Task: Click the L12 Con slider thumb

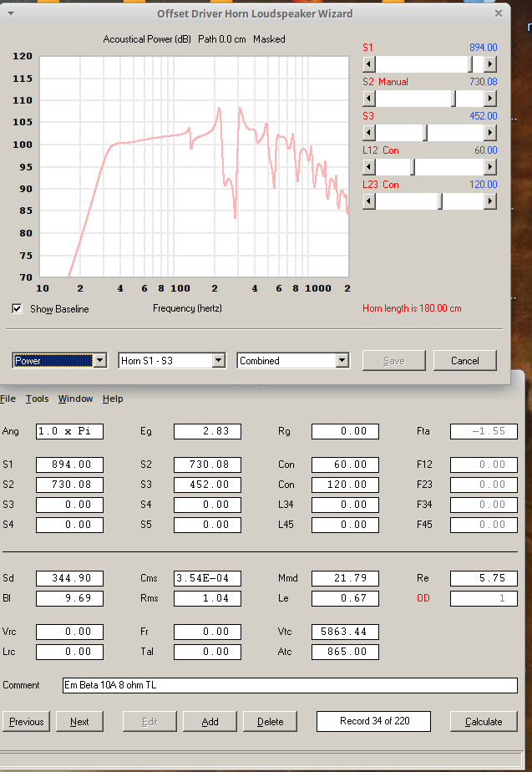Action: (x=413, y=167)
